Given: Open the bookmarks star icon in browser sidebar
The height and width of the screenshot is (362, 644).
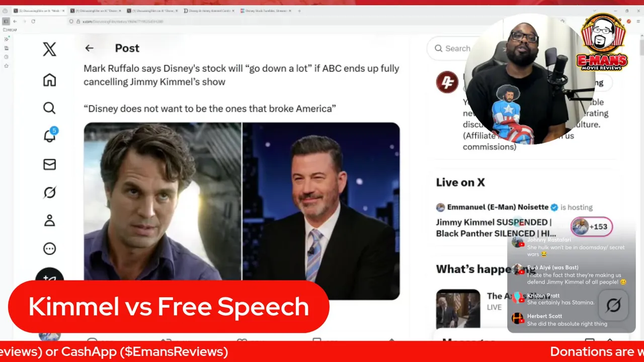Looking at the screenshot, I should point(6,66).
